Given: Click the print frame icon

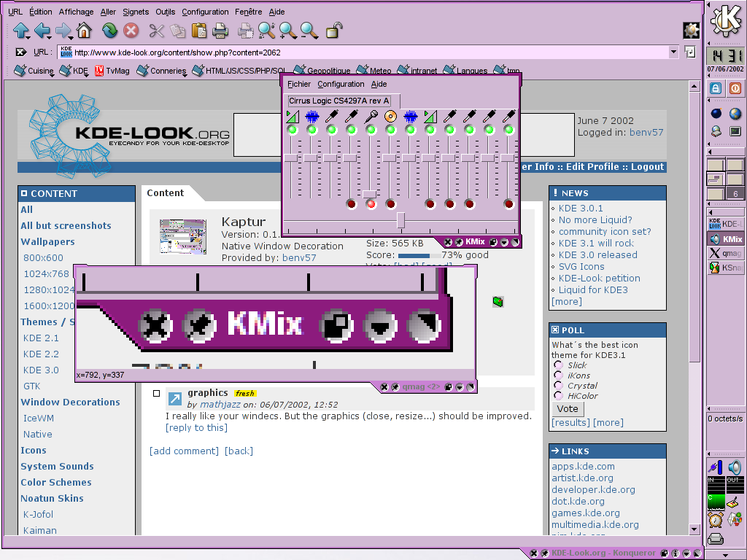Looking at the screenshot, I should coord(245,31).
